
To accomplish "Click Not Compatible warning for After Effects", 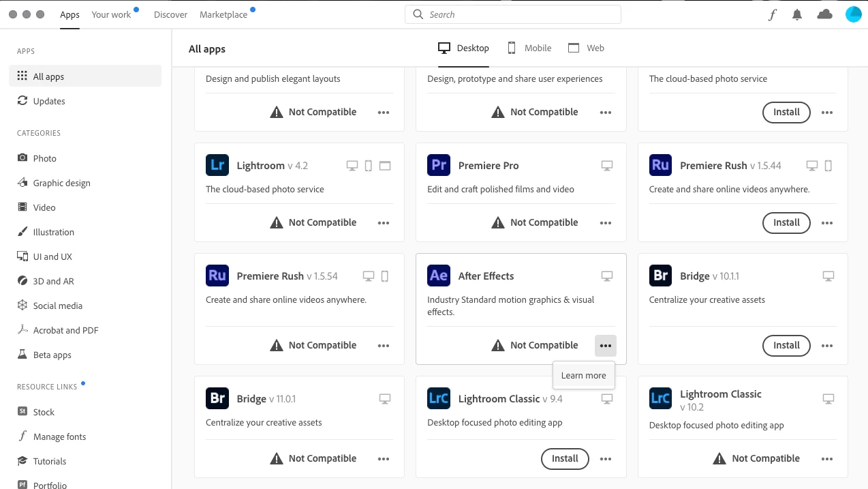I will (x=535, y=345).
